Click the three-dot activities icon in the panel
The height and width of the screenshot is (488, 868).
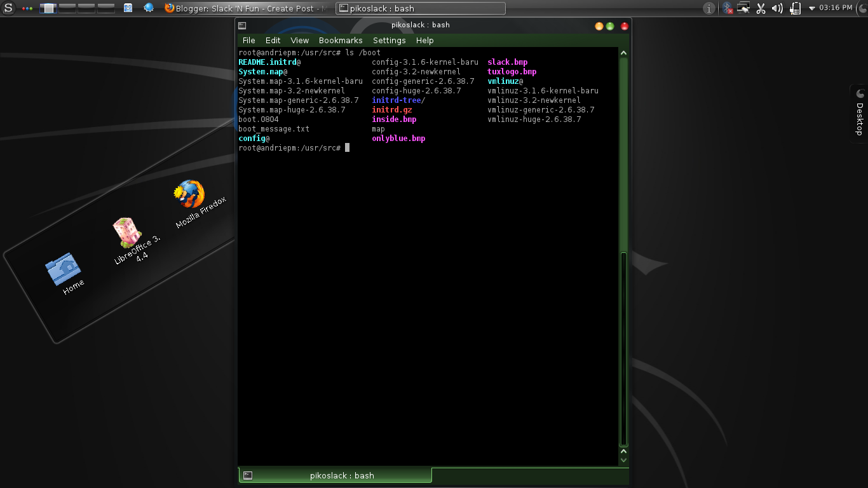coord(27,8)
